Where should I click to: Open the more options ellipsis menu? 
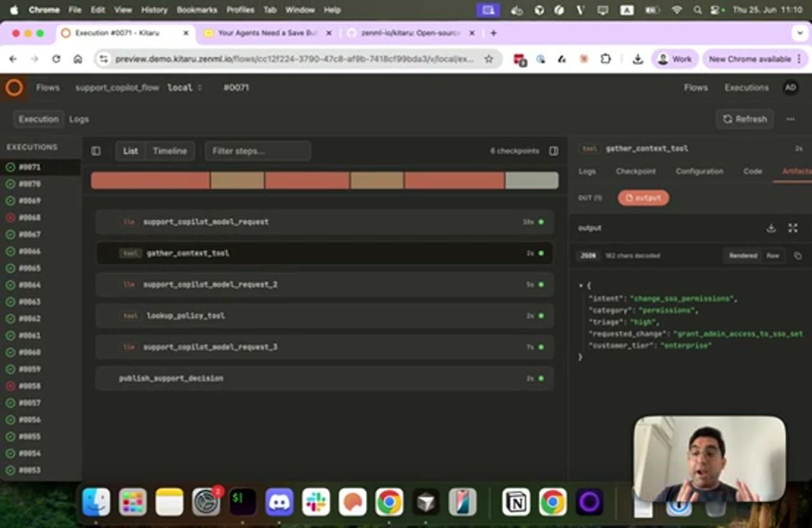point(790,119)
